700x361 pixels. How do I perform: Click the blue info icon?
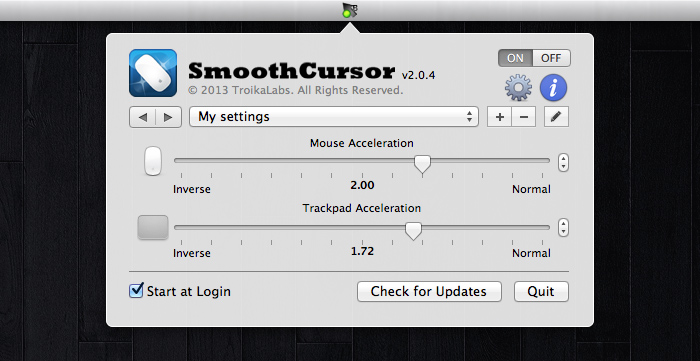tap(554, 87)
